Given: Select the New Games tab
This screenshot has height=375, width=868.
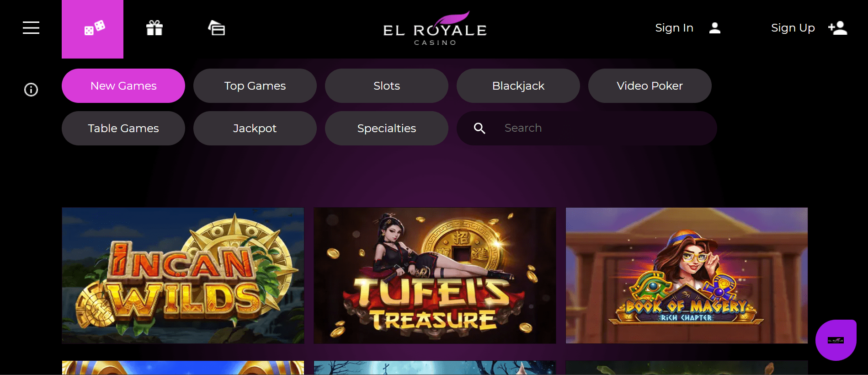Looking at the screenshot, I should 123,86.
